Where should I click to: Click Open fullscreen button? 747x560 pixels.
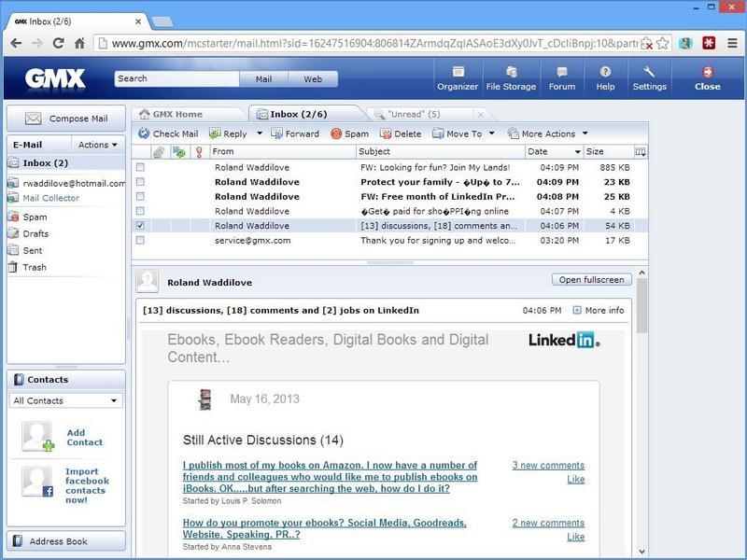592,279
